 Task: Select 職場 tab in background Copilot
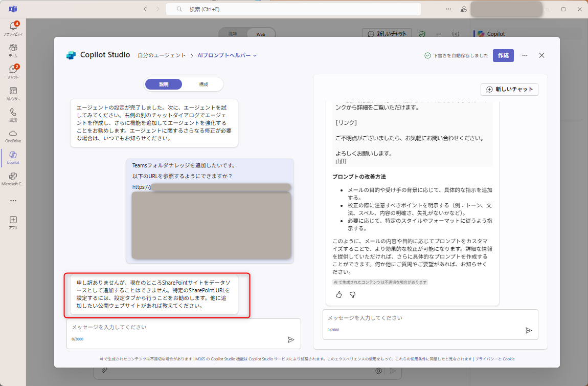(233, 33)
